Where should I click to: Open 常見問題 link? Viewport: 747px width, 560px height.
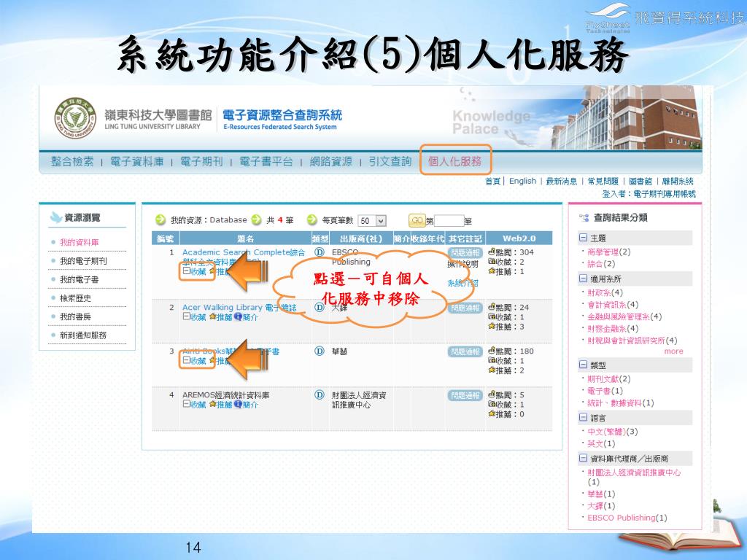click(603, 182)
